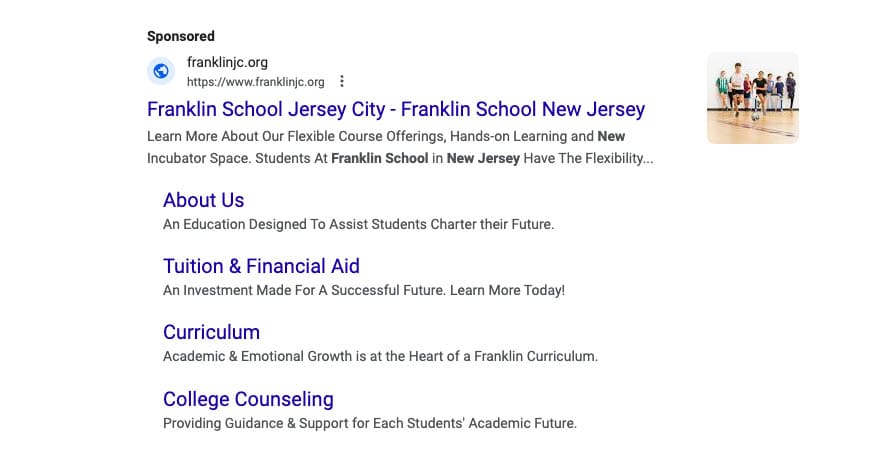Screen dimensions: 882x464
Task: Open the three-dot ad options menu
Action: tap(342, 81)
